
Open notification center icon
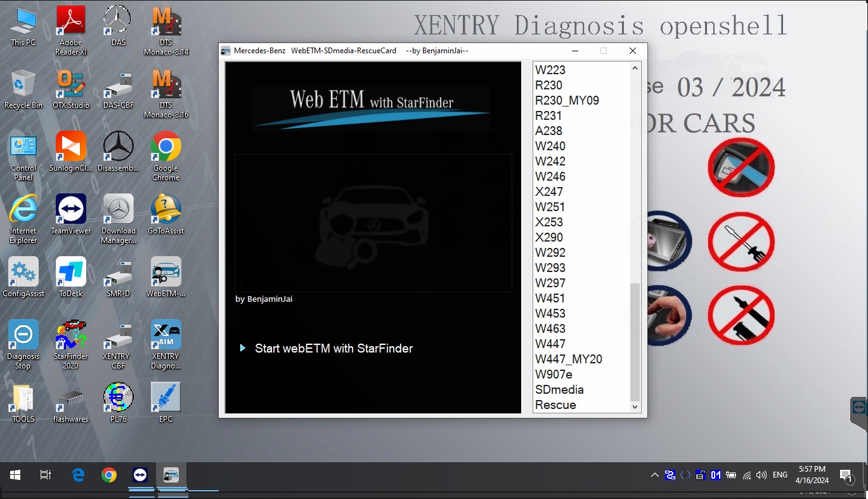click(x=846, y=475)
